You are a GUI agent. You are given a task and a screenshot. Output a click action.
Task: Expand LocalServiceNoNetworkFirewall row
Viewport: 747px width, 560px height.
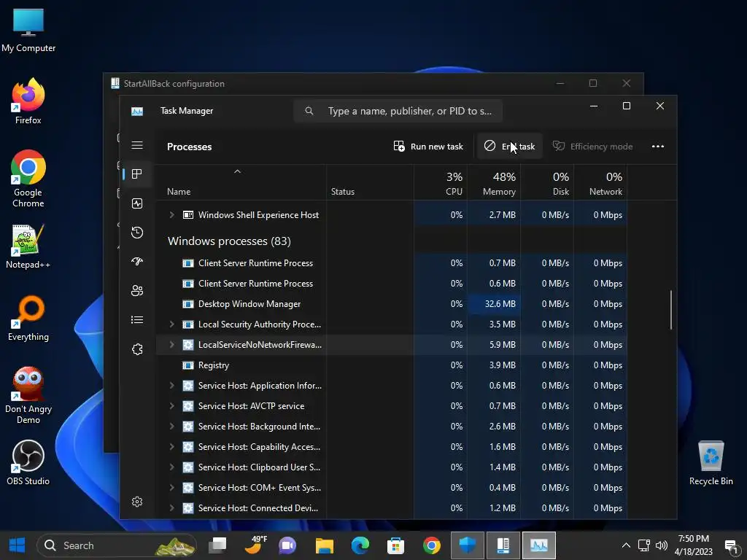[171, 345]
